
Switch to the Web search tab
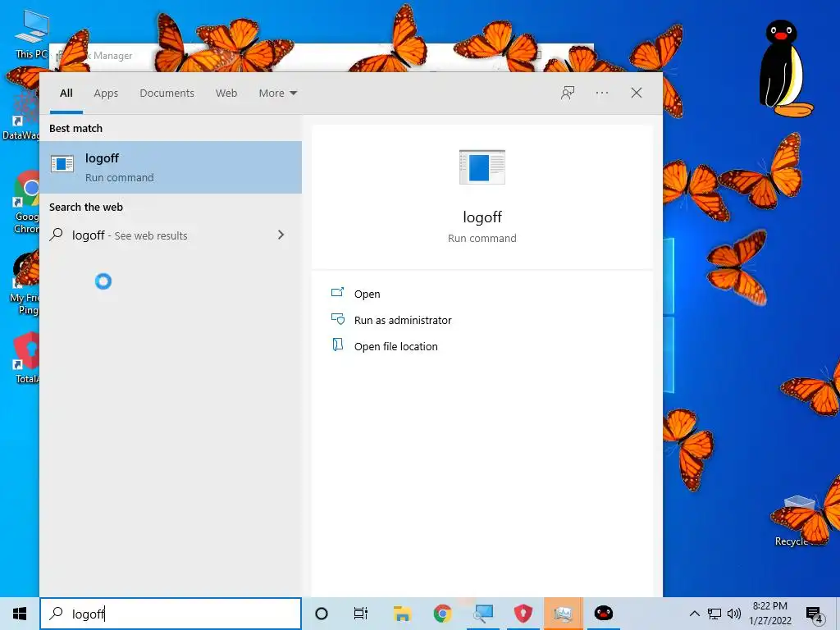point(226,94)
